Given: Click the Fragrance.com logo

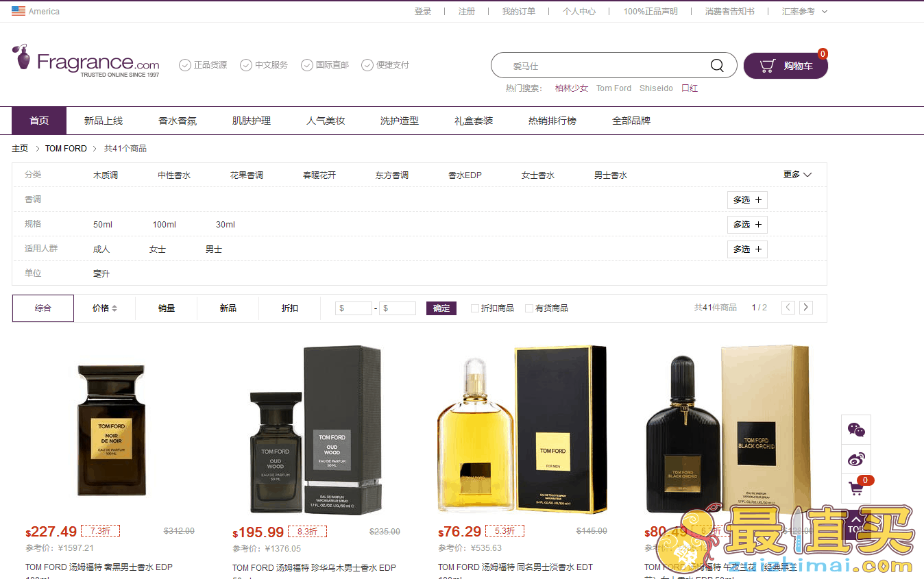Looking at the screenshot, I should [x=86, y=61].
